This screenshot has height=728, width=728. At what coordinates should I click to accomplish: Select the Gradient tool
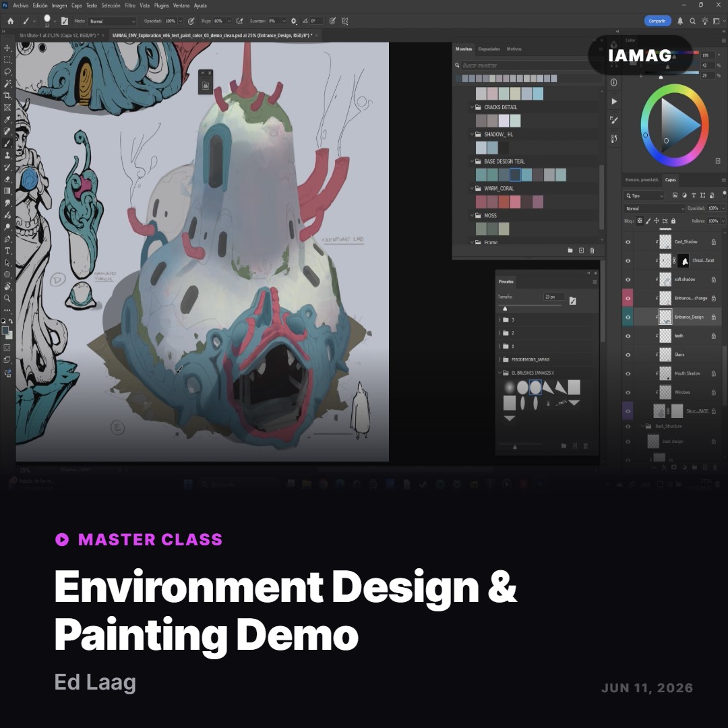(x=7, y=191)
